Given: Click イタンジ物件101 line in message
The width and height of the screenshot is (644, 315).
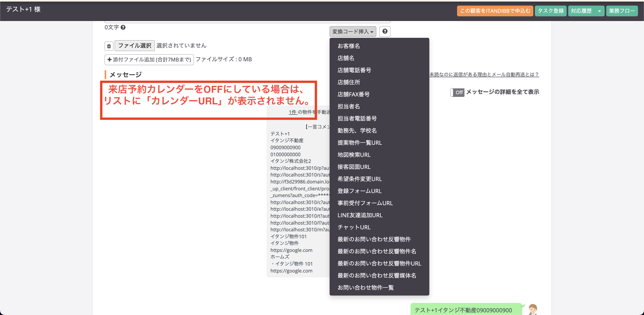Looking at the screenshot, I should pyautogui.click(x=288, y=236).
